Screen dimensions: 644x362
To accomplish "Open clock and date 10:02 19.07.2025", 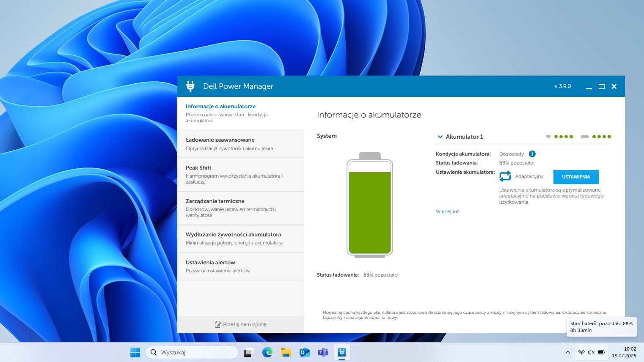I will (624, 352).
